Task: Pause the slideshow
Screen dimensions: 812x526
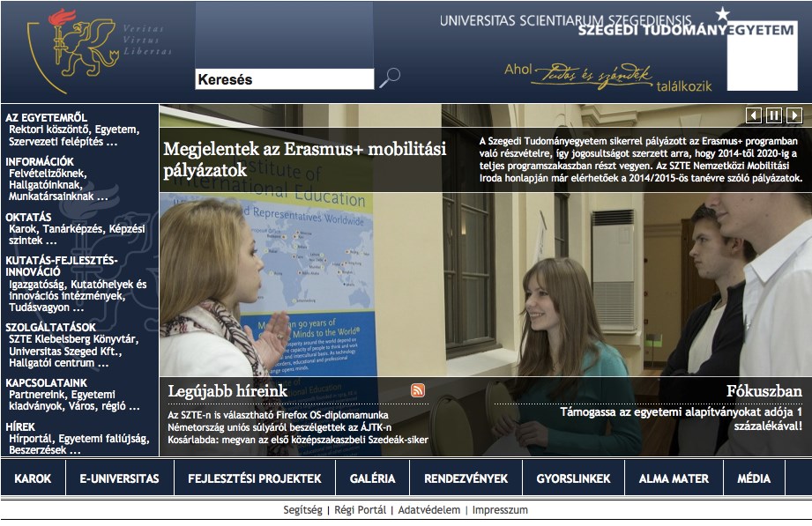Action: click(x=774, y=115)
